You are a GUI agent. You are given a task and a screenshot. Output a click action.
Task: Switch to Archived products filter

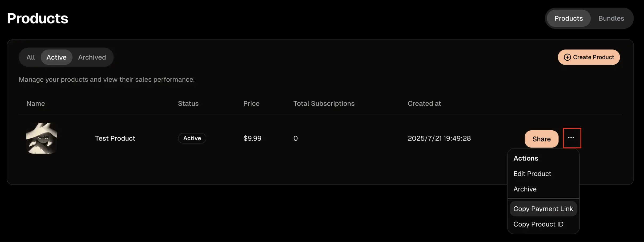92,57
